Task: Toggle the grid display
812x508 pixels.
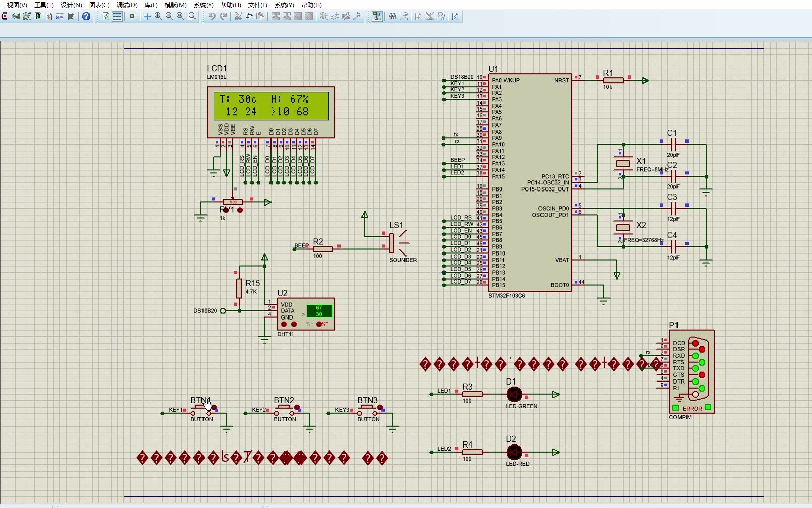Action: (x=117, y=17)
